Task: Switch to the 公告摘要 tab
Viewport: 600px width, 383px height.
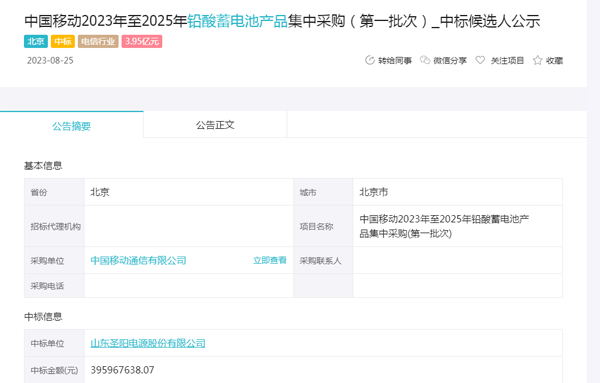Action: click(x=72, y=125)
